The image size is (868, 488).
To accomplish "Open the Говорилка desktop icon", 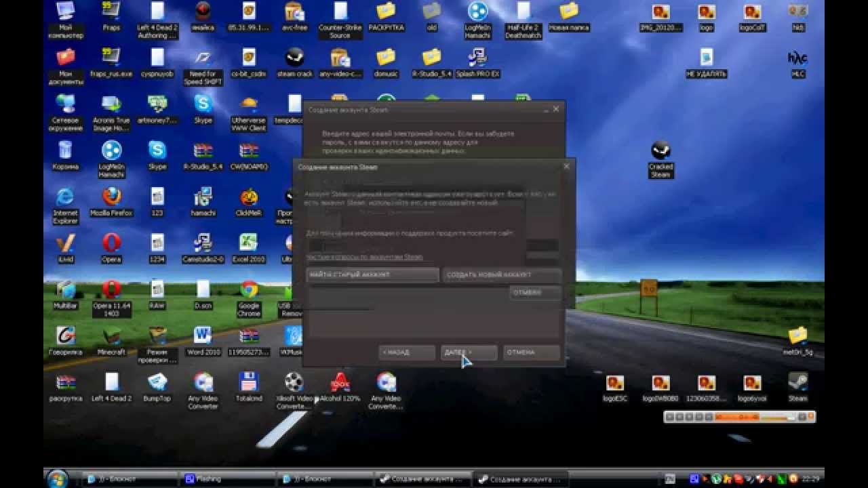I will (x=65, y=342).
